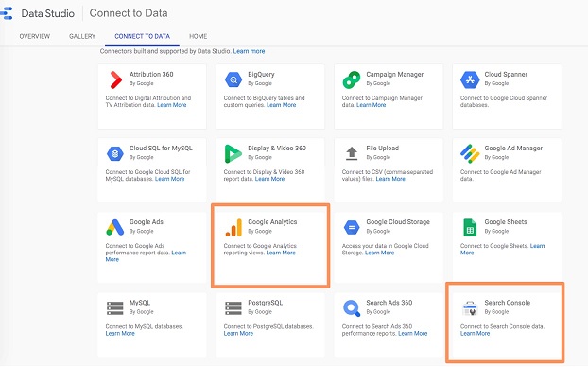The image size is (588, 367).
Task: Click the Search Ads 360 title
Action: [389, 303]
